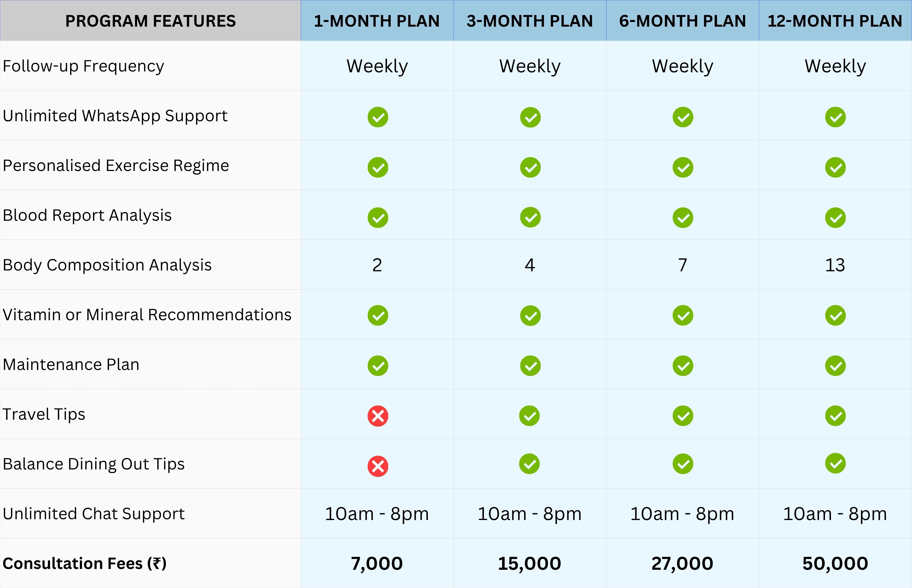Click the PROGRAM FEATURES header cell
Viewport: 912px width, 588px height.
pyautogui.click(x=150, y=21)
